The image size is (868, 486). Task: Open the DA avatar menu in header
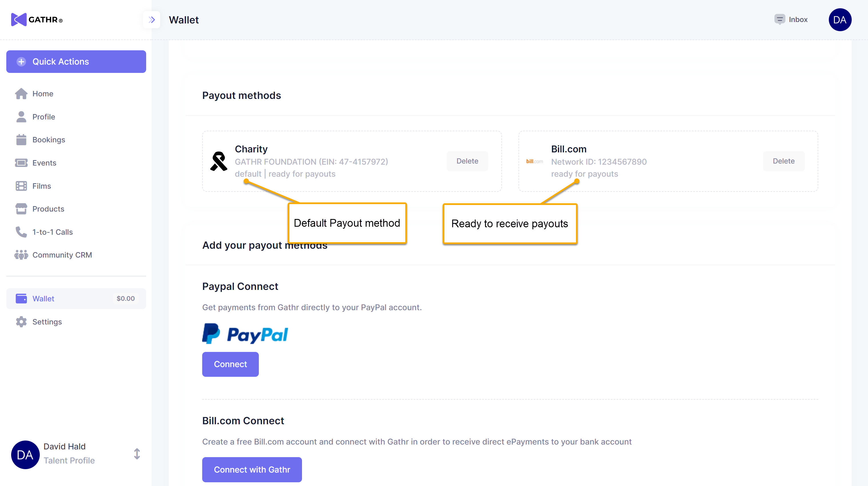pos(840,19)
